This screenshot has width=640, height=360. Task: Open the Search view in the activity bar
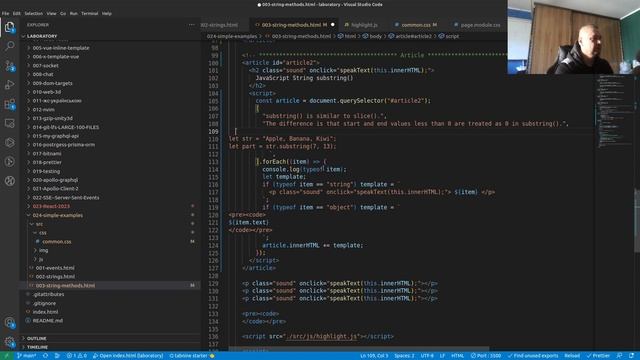tap(9, 46)
